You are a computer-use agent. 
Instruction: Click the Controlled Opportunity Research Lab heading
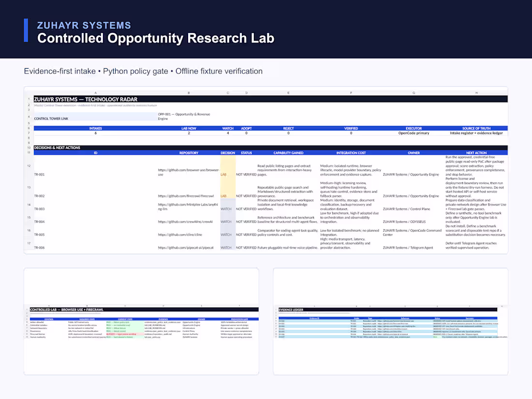(156, 38)
